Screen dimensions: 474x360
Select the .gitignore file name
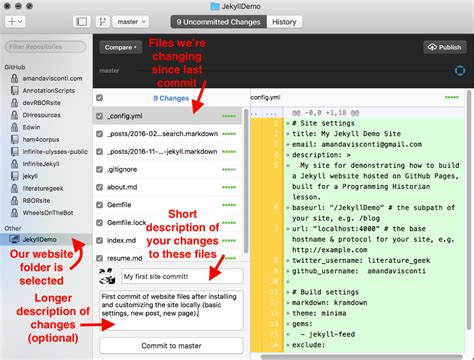coord(122,169)
